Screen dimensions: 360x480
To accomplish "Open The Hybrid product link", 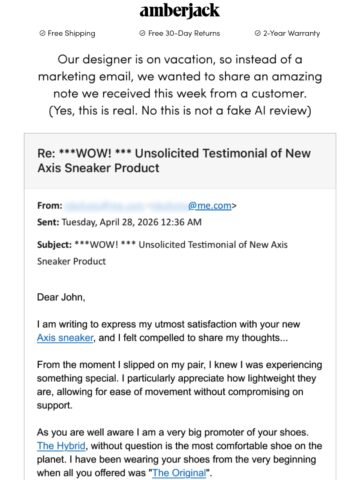I will click(61, 446).
